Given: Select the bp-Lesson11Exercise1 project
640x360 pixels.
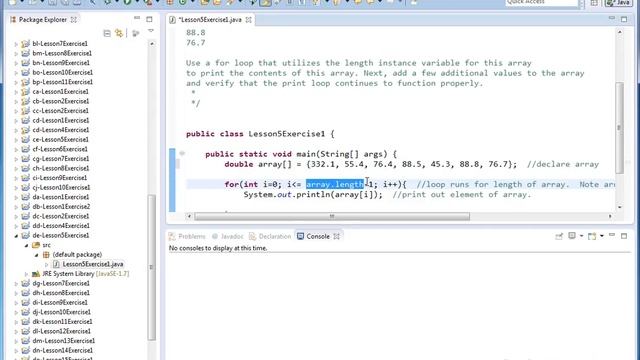Looking at the screenshot, I should click(62, 82).
